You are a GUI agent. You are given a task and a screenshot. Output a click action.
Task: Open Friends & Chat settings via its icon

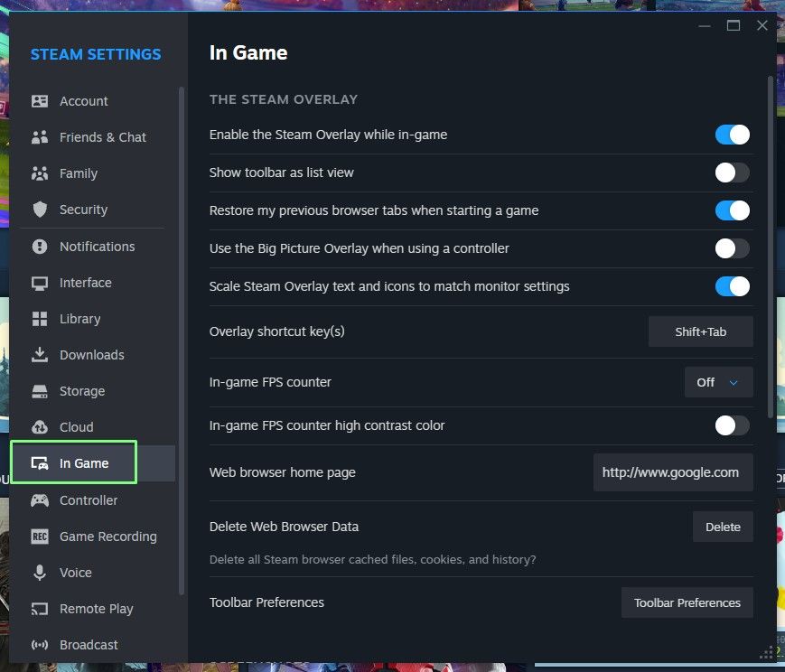coord(42,137)
